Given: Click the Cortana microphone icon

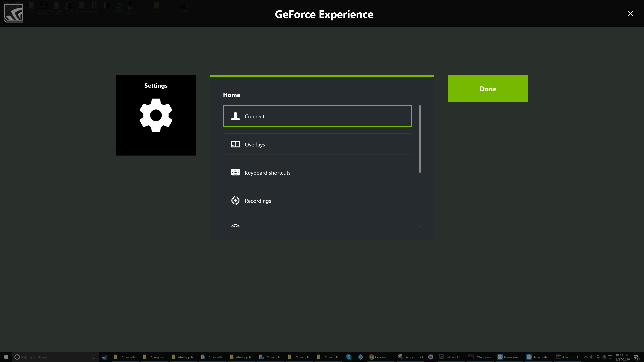Looking at the screenshot, I should coord(93,357).
